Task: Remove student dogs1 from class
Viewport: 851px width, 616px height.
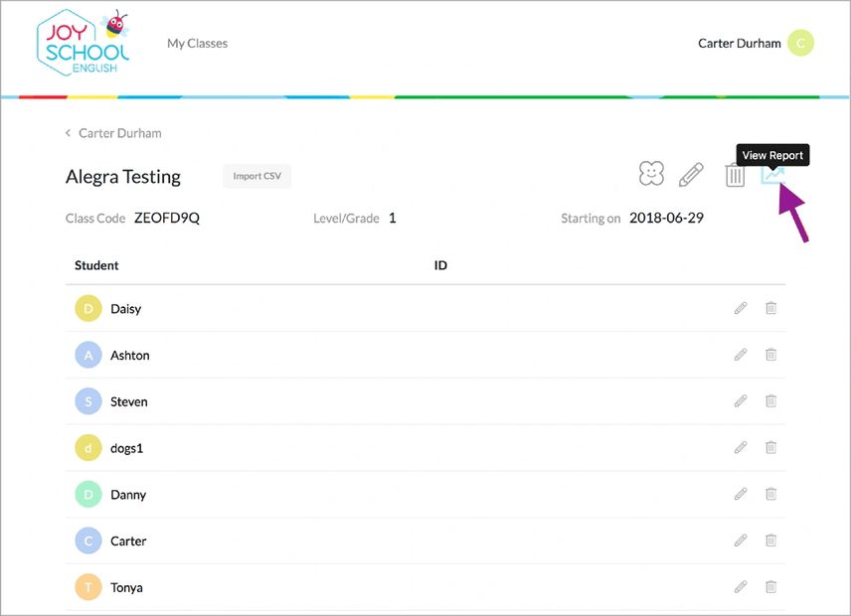Action: pyautogui.click(x=770, y=448)
